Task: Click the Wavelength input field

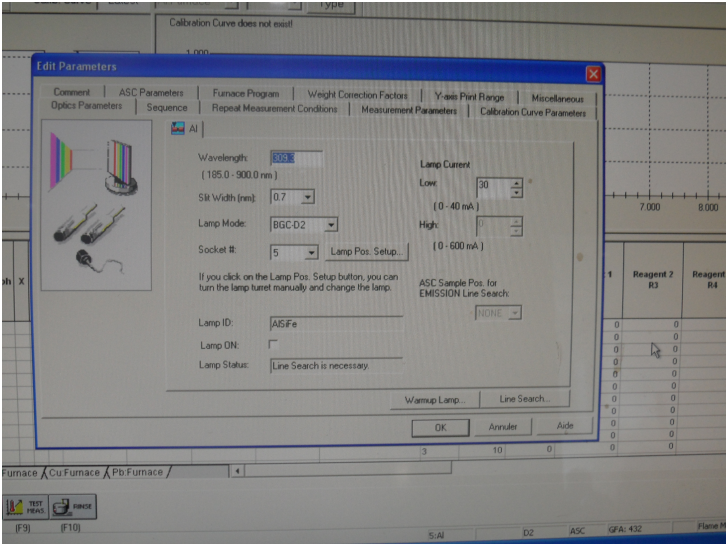Action: pyautogui.click(x=296, y=158)
